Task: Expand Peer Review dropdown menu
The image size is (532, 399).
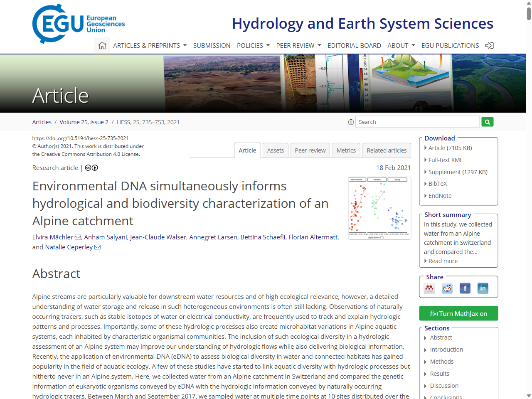Action: click(x=299, y=46)
